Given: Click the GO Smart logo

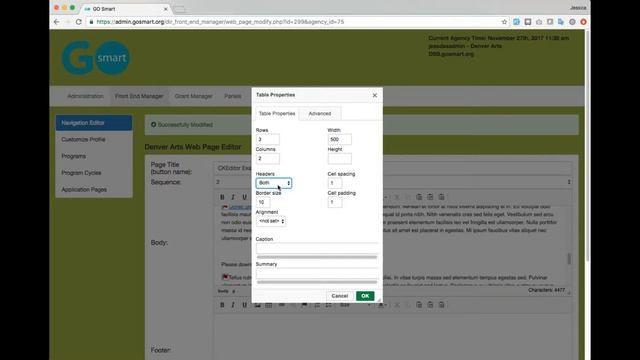Looking at the screenshot, I should pos(96,58).
